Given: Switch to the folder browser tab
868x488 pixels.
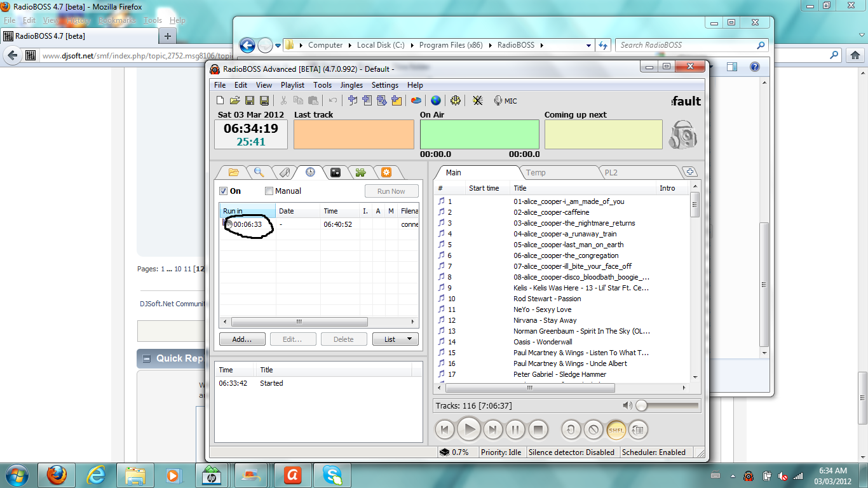Looking at the screenshot, I should (x=233, y=172).
